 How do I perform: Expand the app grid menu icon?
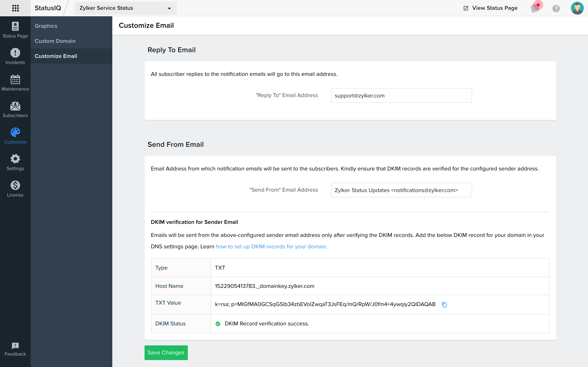pyautogui.click(x=15, y=8)
